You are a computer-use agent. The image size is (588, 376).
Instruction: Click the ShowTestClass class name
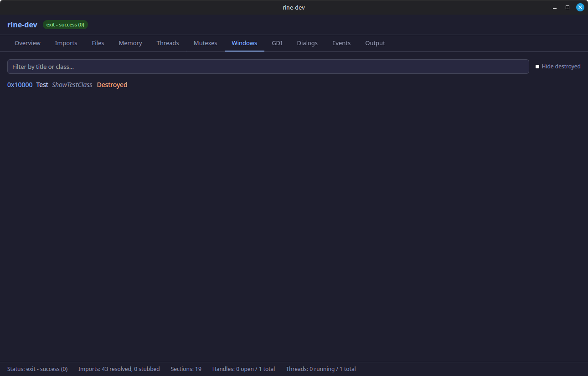pos(72,85)
